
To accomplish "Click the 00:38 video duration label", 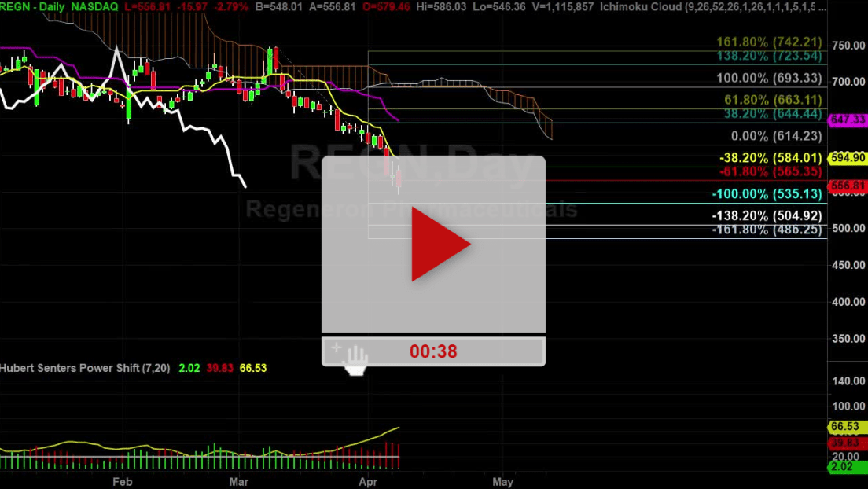I will click(433, 351).
